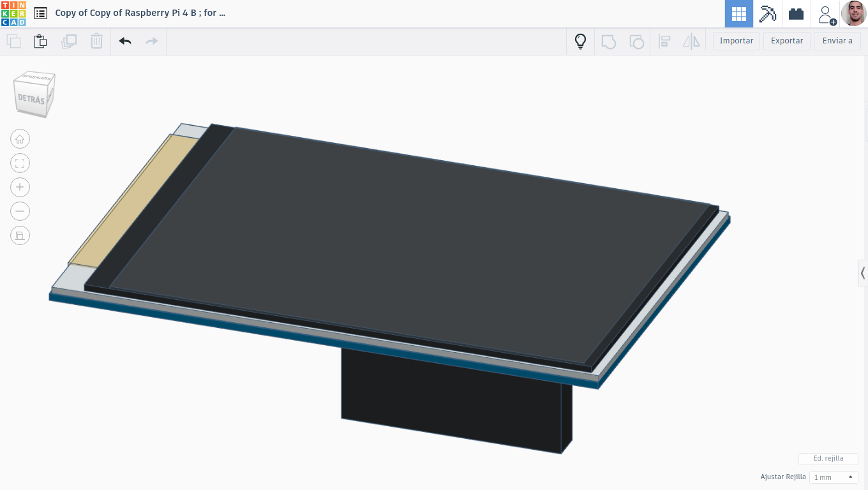Open the Ajustar Rejilla 1 mm dropdown
This screenshot has width=868, height=490.
(x=834, y=477)
